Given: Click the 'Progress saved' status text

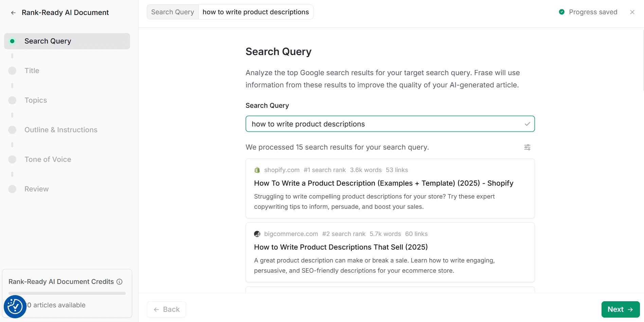Looking at the screenshot, I should pos(593,12).
